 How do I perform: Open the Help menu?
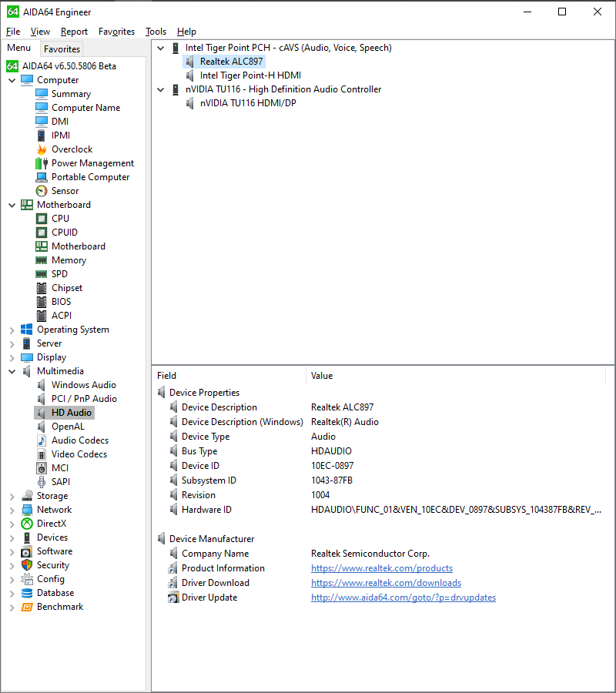(186, 32)
